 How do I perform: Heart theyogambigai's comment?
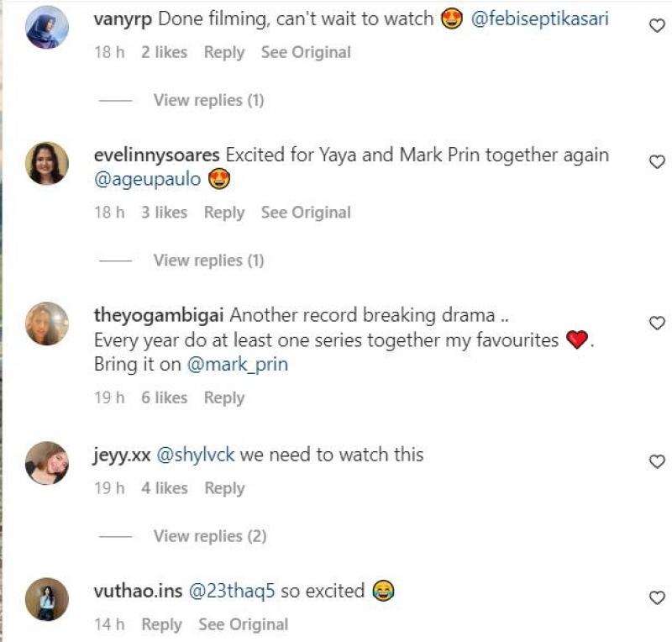(x=658, y=323)
